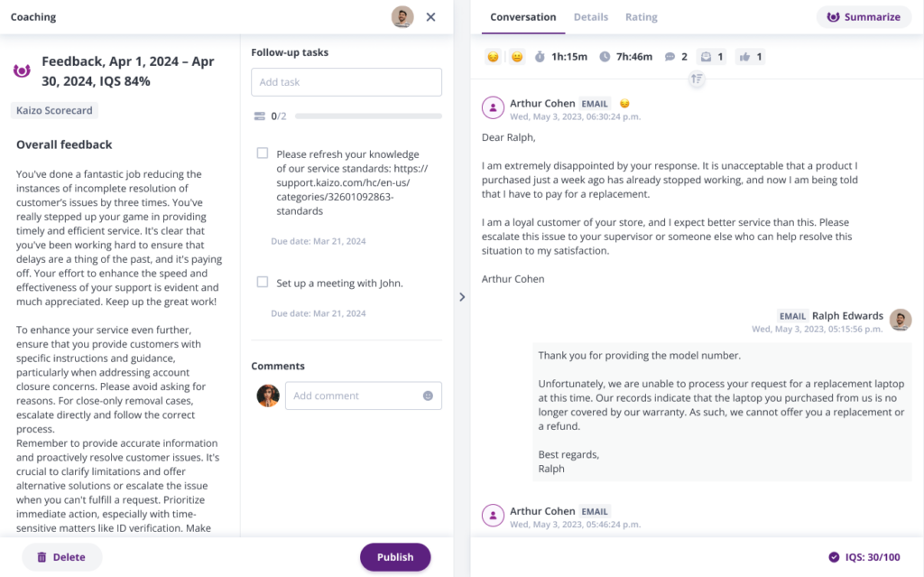Switch to the Details tab
Image resolution: width=924 pixels, height=577 pixels.
(591, 17)
